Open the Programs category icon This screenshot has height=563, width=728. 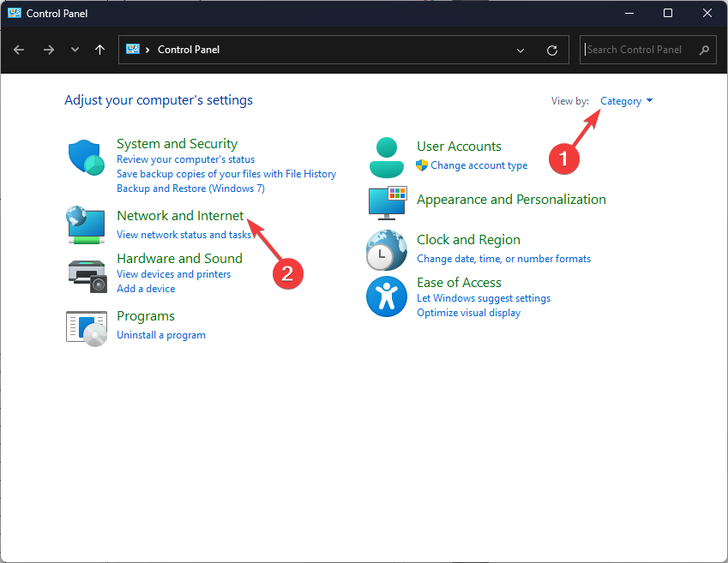(86, 326)
